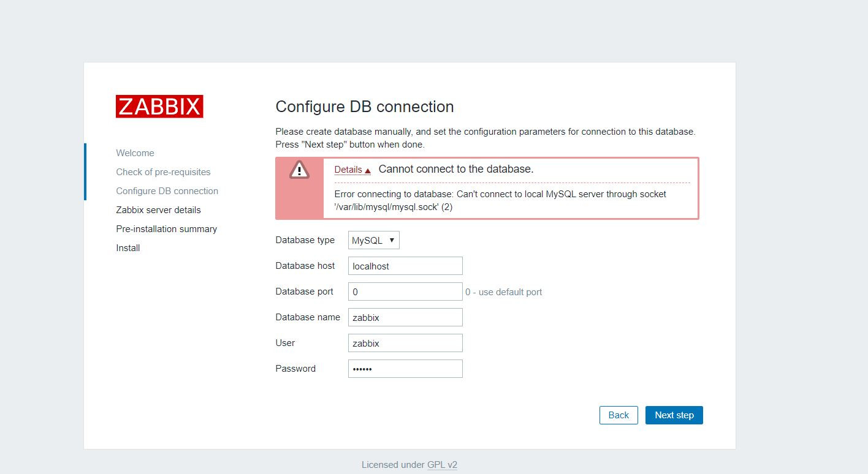Click the warning triangle icon in error box
Image resolution: width=868 pixels, height=474 pixels.
(299, 170)
